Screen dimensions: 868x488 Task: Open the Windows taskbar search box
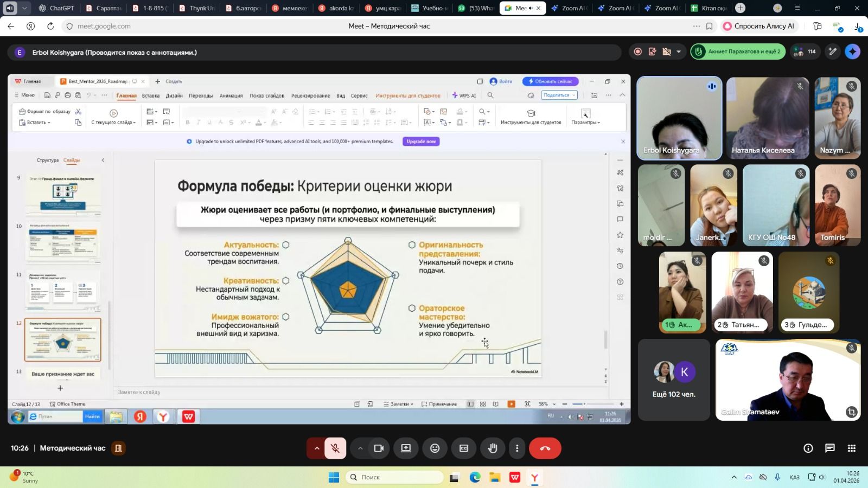coord(395,477)
